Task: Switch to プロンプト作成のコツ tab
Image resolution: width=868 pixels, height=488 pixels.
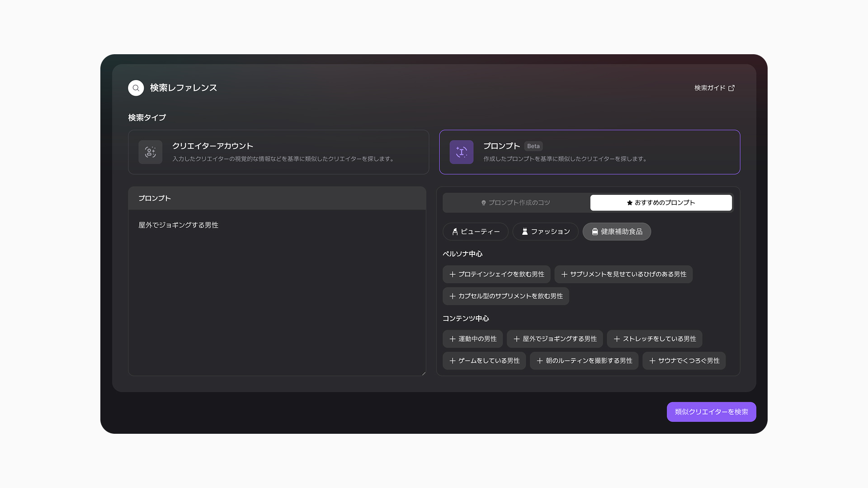Action: 516,203
